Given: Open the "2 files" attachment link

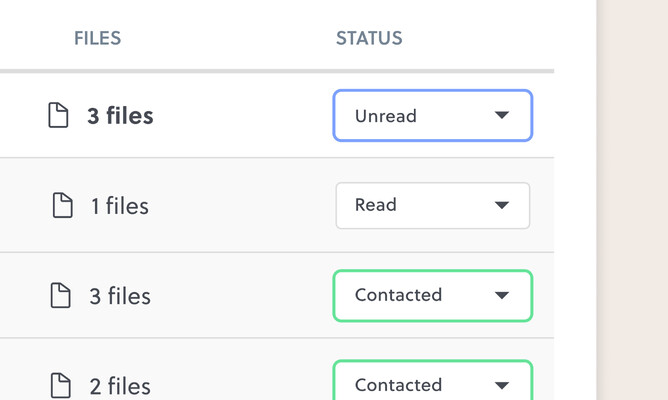Looking at the screenshot, I should pos(120,385).
